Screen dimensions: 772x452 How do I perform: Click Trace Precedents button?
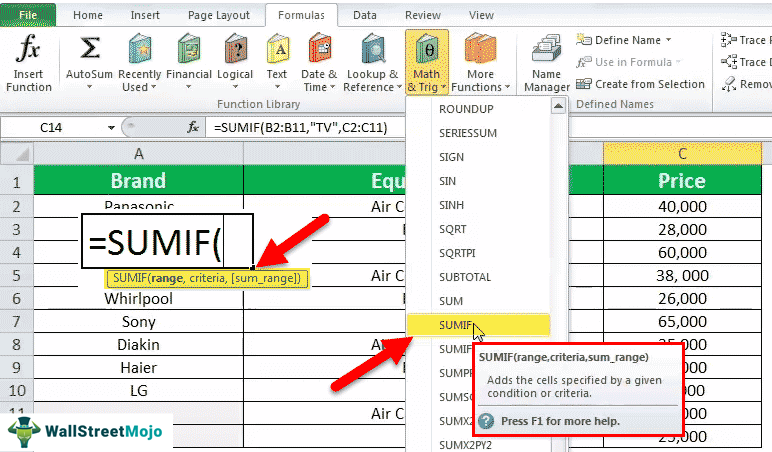click(x=745, y=40)
